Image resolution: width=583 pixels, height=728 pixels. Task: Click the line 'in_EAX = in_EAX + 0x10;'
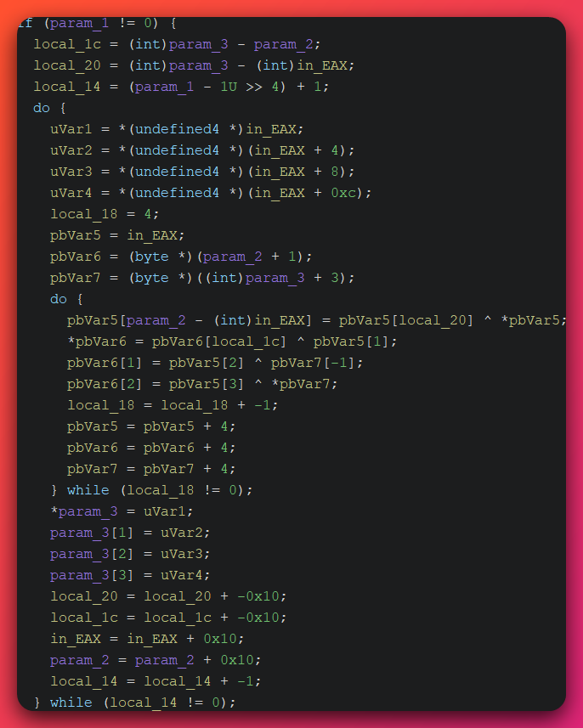click(147, 640)
